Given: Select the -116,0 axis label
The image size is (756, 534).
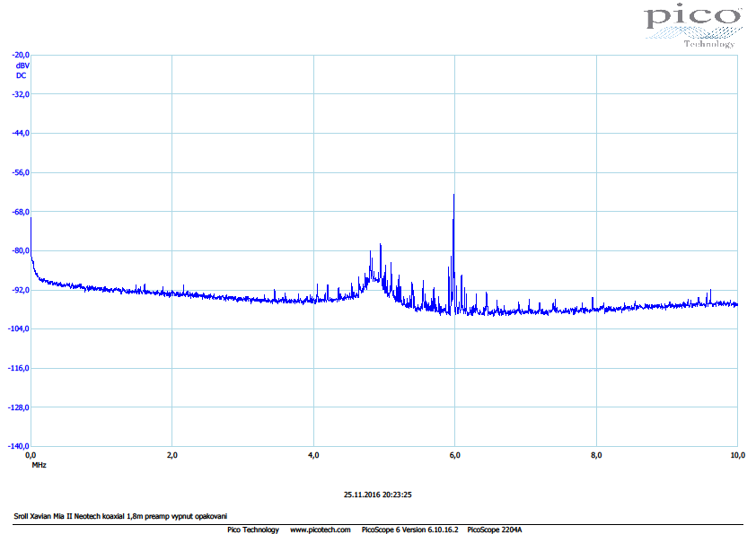Looking at the screenshot, I should 19,368.
